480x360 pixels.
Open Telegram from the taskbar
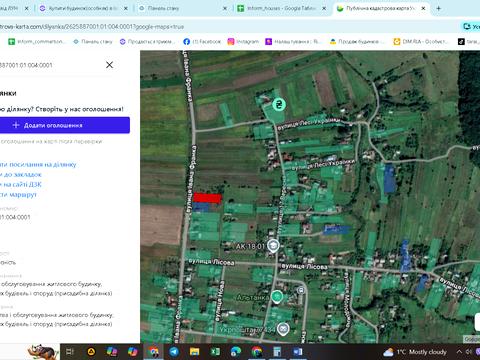tap(174, 352)
